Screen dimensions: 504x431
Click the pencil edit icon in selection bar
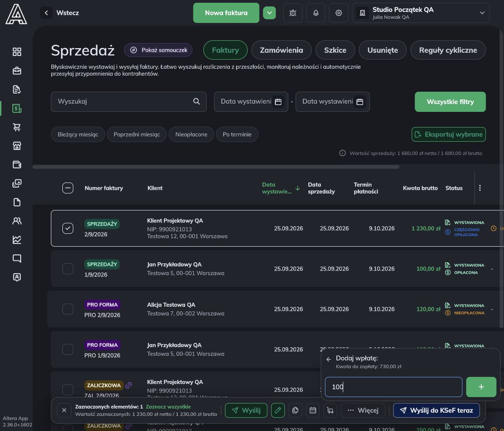(x=278, y=410)
